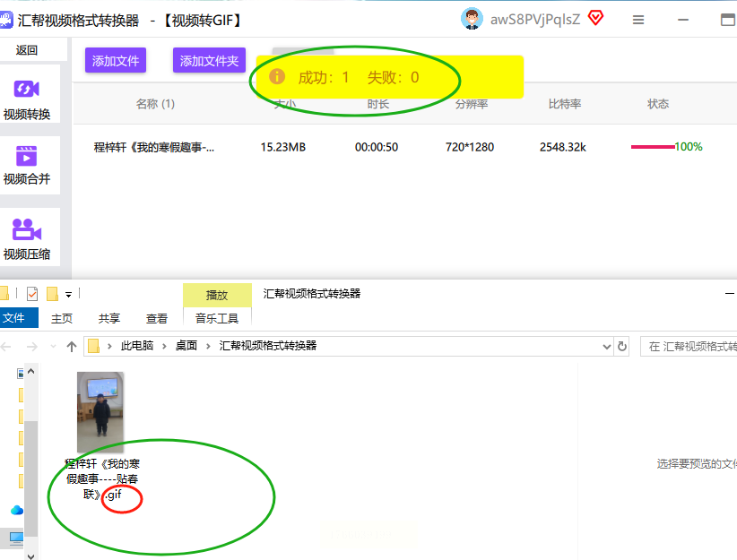Viewport: 737px width, 560px height.
Task: Click the Explorer search box
Action: 689,346
